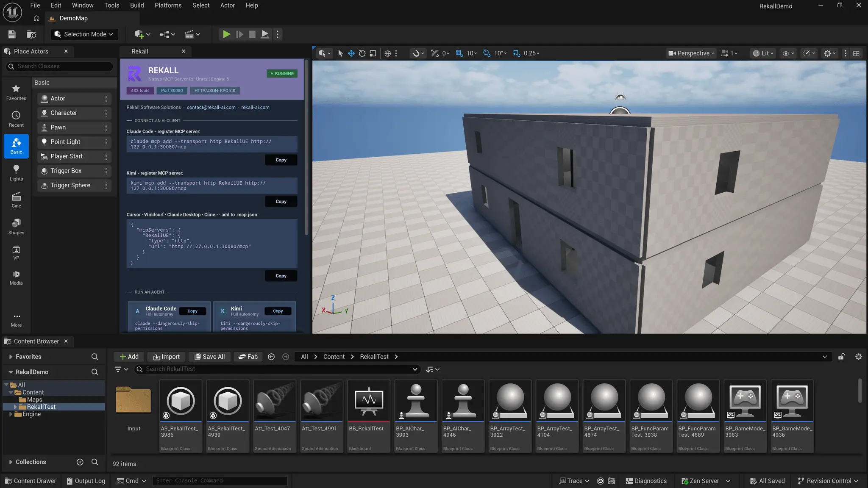This screenshot has height=488, width=868.
Task: Open the viewport Show flags eye menu
Action: (788, 53)
